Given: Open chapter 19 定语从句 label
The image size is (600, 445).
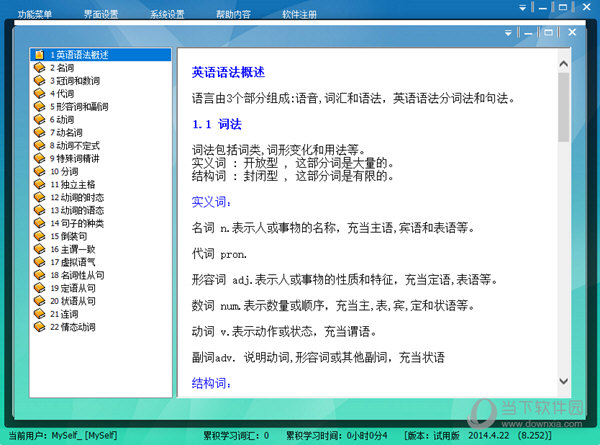Looking at the screenshot, I should (x=73, y=288).
